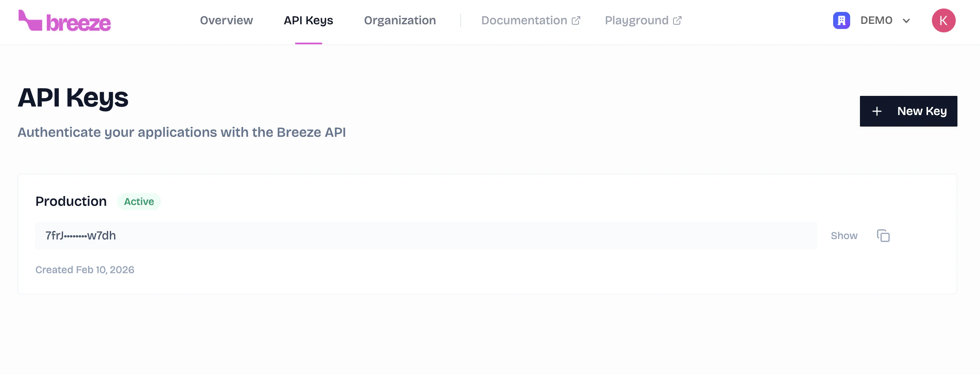980x375 pixels.
Task: Select the DEMO organization name
Action: coord(877,20)
